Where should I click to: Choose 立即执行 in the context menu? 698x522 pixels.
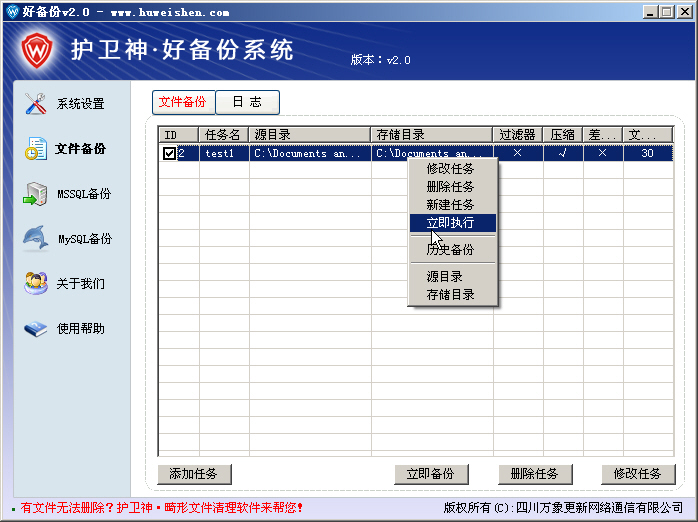[x=453, y=223]
